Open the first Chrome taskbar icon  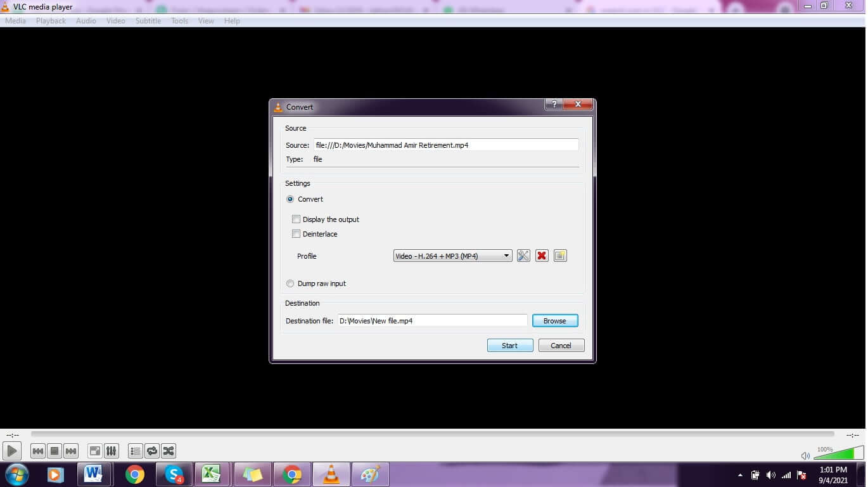pyautogui.click(x=134, y=474)
